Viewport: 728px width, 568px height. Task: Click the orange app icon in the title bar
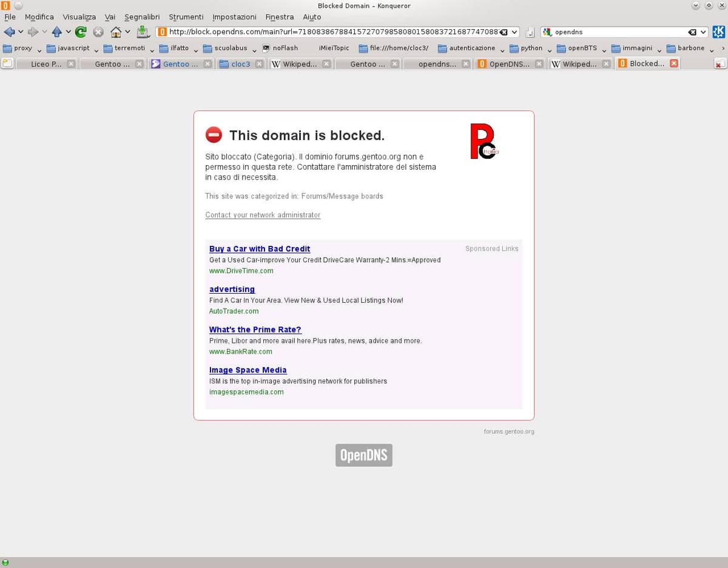5,5
